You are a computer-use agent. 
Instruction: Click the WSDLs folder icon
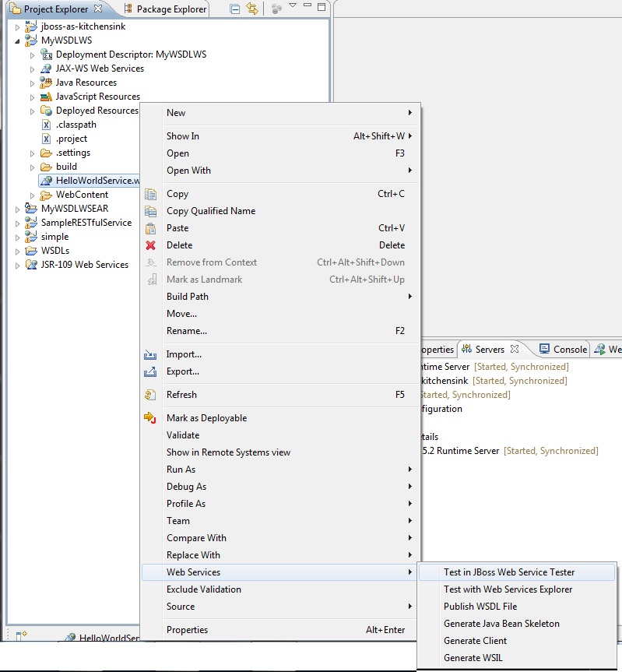coord(31,251)
